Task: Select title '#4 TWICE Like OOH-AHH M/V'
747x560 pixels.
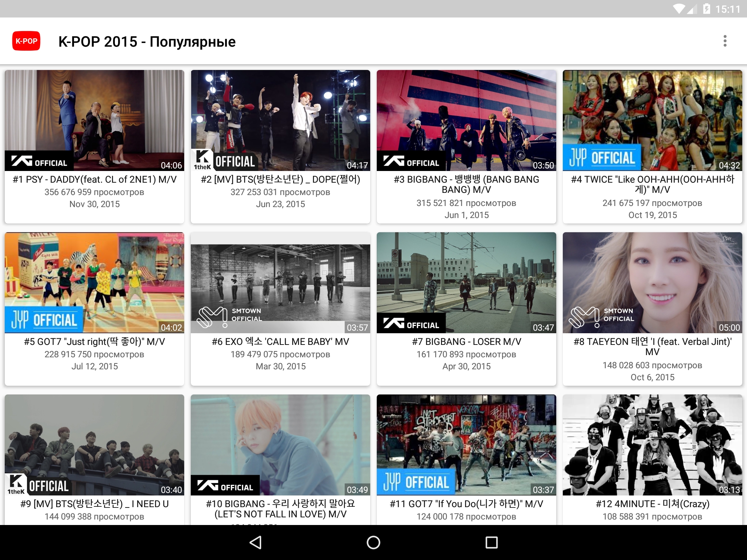Action: [653, 184]
